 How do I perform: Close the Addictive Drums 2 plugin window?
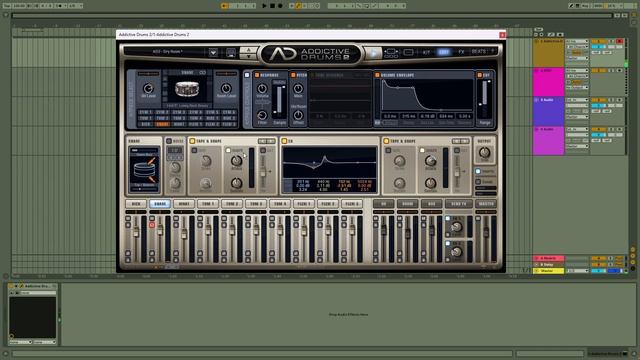(x=502, y=35)
